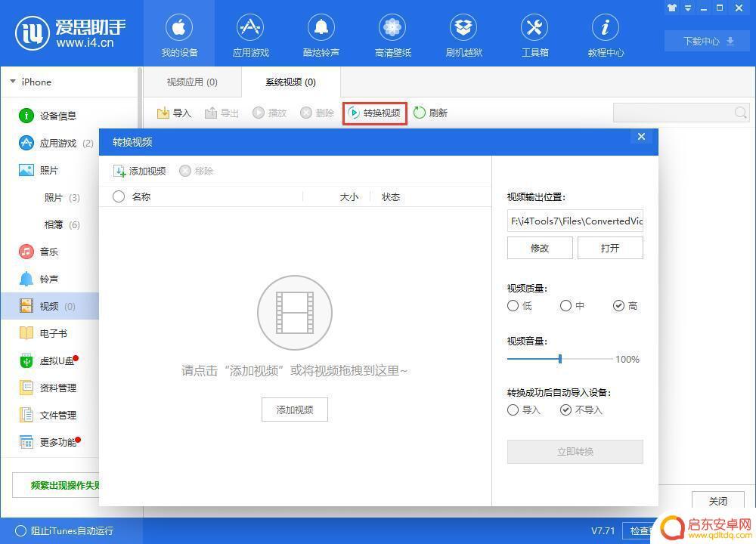Click 移除 in the dialog toolbar
This screenshot has height=544, width=756.
click(197, 171)
